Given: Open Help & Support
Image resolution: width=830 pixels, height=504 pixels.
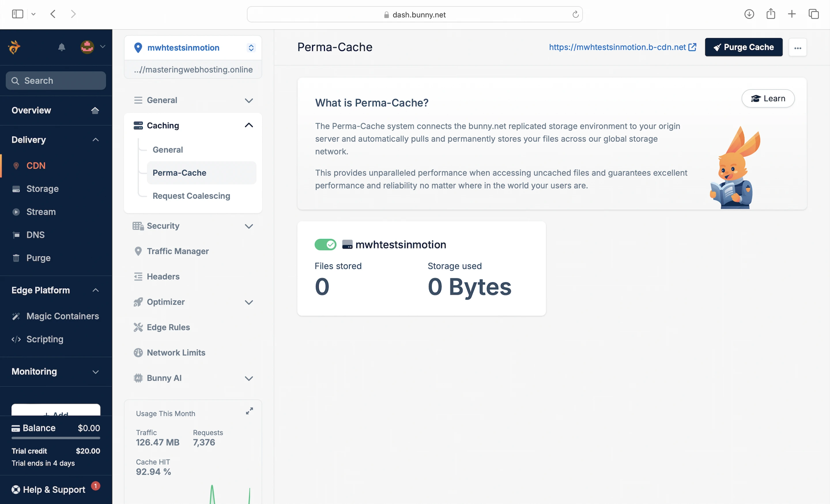Looking at the screenshot, I should coord(54,489).
